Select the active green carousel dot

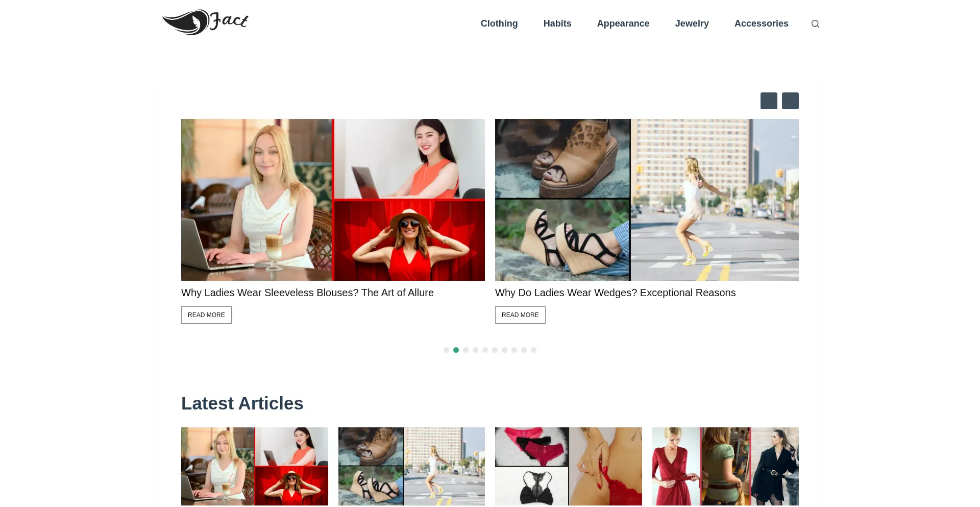pyautogui.click(x=456, y=350)
